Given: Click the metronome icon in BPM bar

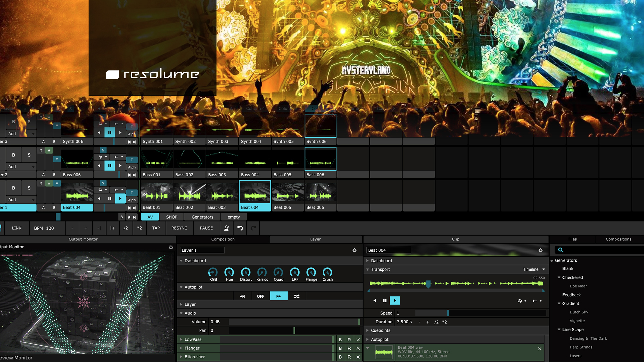Looking at the screenshot, I should (227, 228).
